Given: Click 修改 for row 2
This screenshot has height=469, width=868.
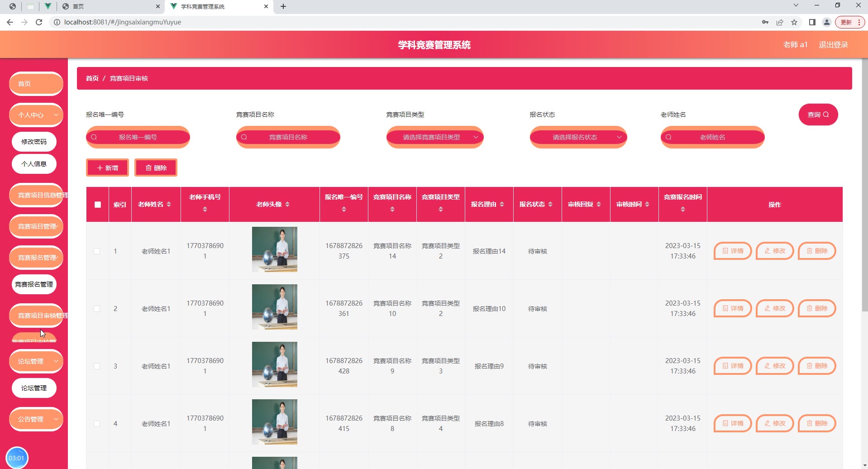Looking at the screenshot, I should (775, 308).
